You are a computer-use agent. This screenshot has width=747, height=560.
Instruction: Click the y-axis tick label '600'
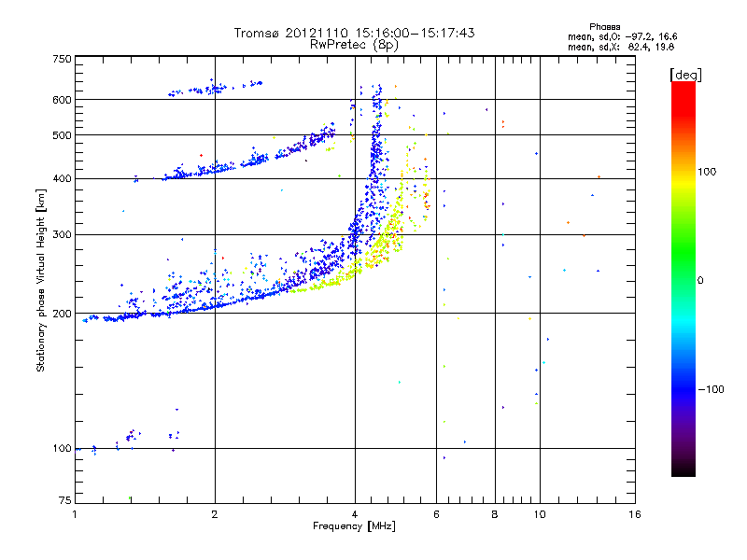pyautogui.click(x=62, y=100)
